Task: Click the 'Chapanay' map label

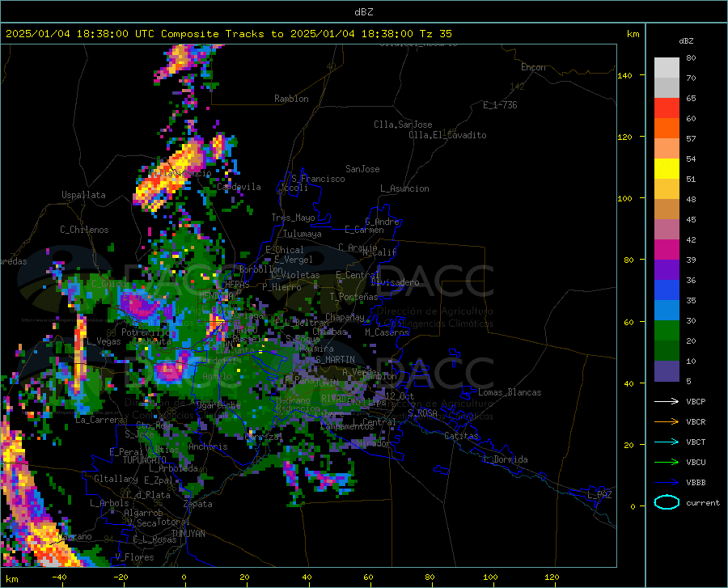Action: pyautogui.click(x=345, y=317)
